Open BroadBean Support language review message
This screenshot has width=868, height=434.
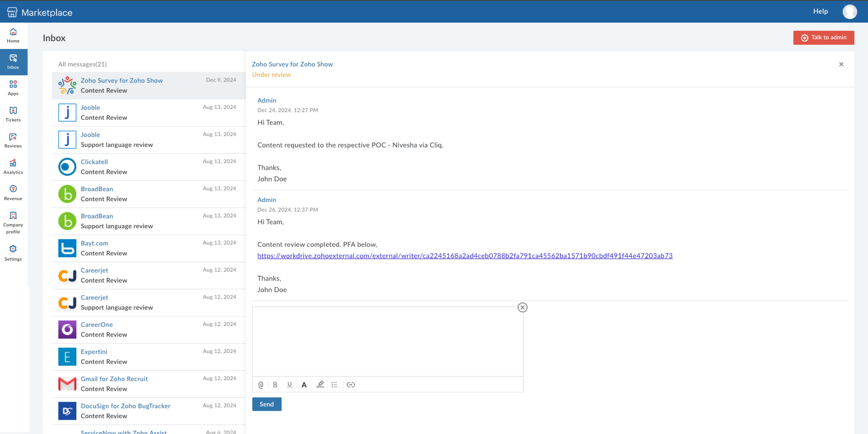[148, 221]
